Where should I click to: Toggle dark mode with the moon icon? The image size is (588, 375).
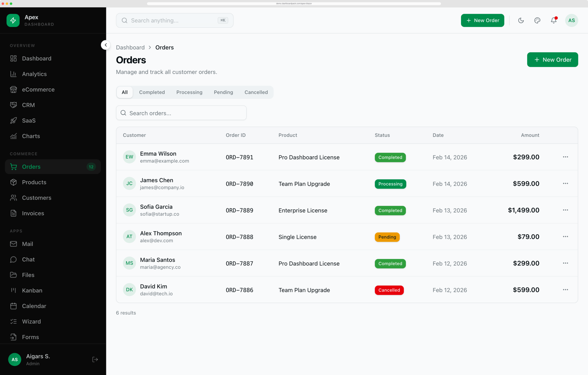[521, 20]
